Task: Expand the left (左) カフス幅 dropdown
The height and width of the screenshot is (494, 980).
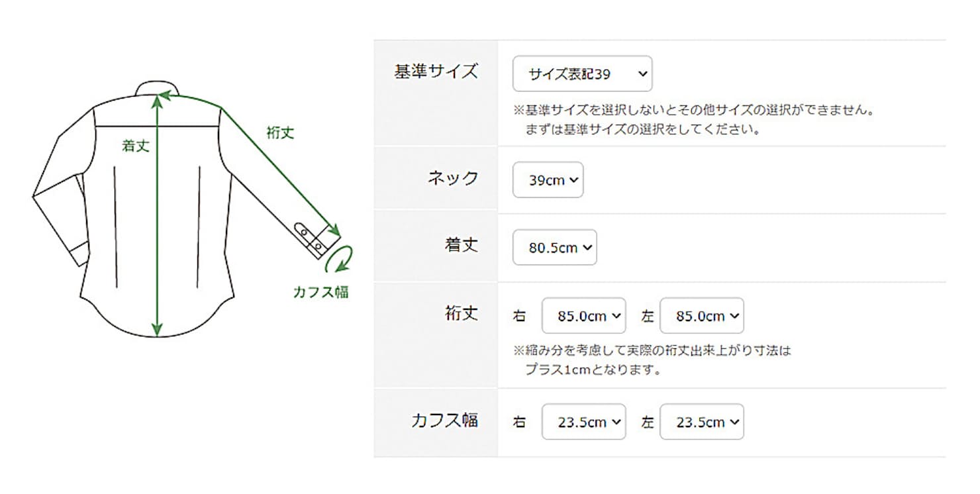Action: pyautogui.click(x=701, y=422)
